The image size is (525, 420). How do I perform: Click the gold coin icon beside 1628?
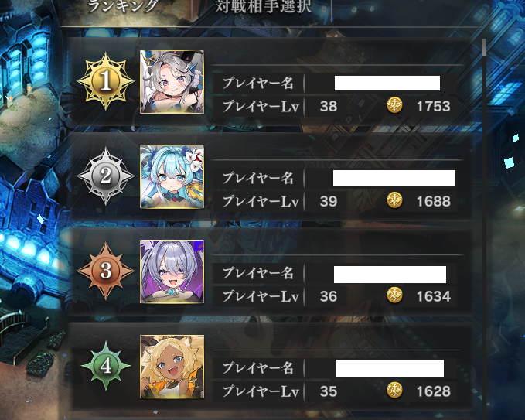pos(394,391)
